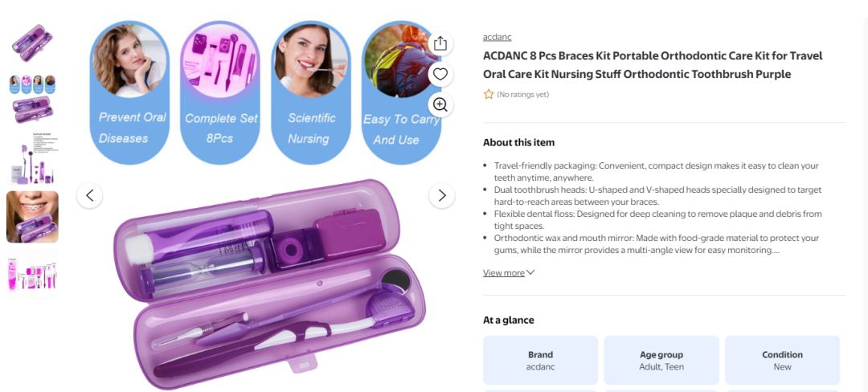Click the rating star icon
This screenshot has height=392, width=868.
point(489,95)
